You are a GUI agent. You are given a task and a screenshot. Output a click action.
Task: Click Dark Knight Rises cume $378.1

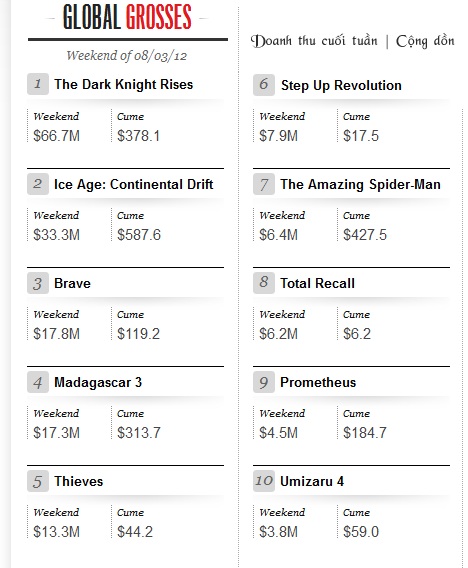(138, 136)
